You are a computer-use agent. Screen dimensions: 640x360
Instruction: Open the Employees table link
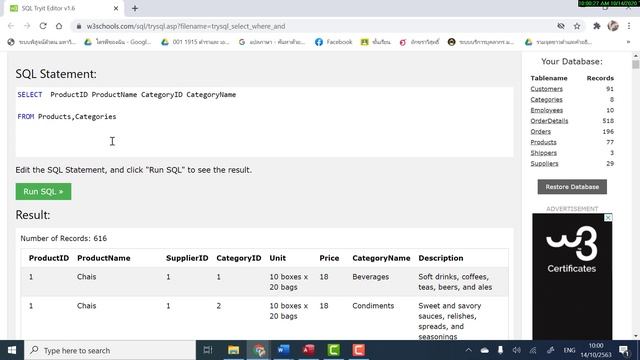pyautogui.click(x=547, y=110)
